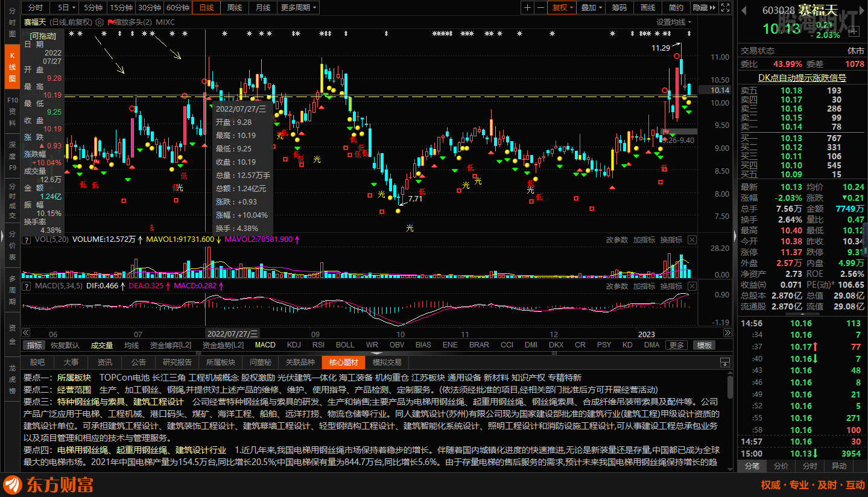Switch to 60分钟 chart
The width and height of the screenshot is (868, 497).
(x=177, y=8)
